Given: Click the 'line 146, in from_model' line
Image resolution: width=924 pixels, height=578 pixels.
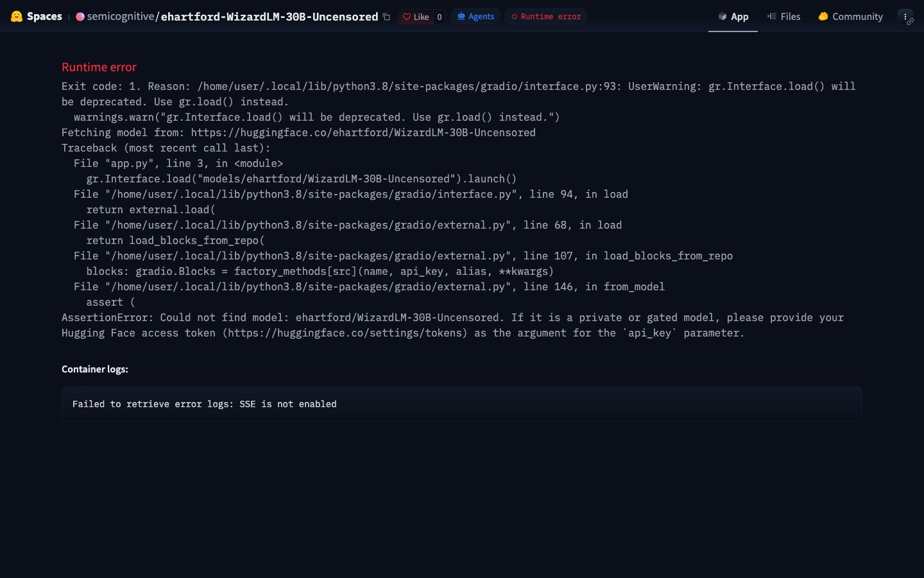Looking at the screenshot, I should [369, 286].
